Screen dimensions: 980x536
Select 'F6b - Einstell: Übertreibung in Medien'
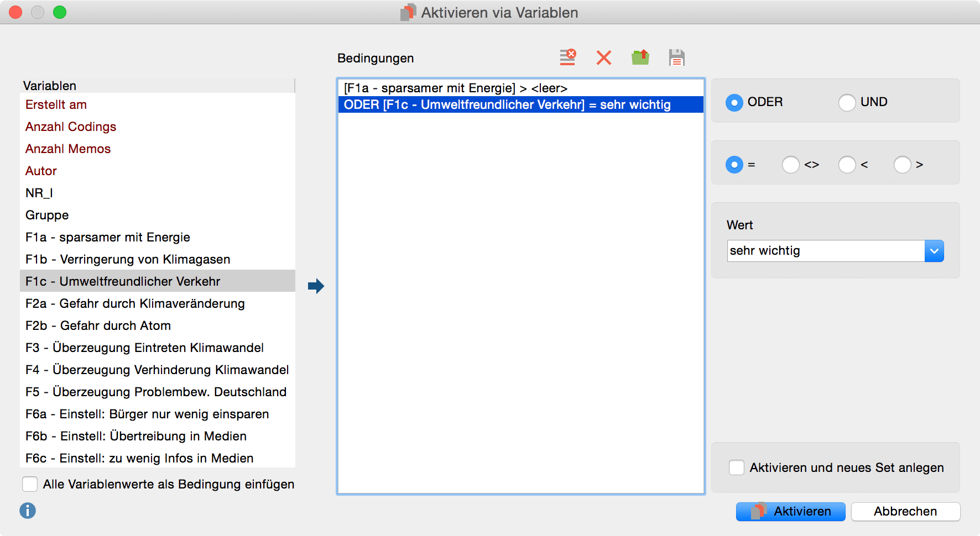pyautogui.click(x=158, y=436)
